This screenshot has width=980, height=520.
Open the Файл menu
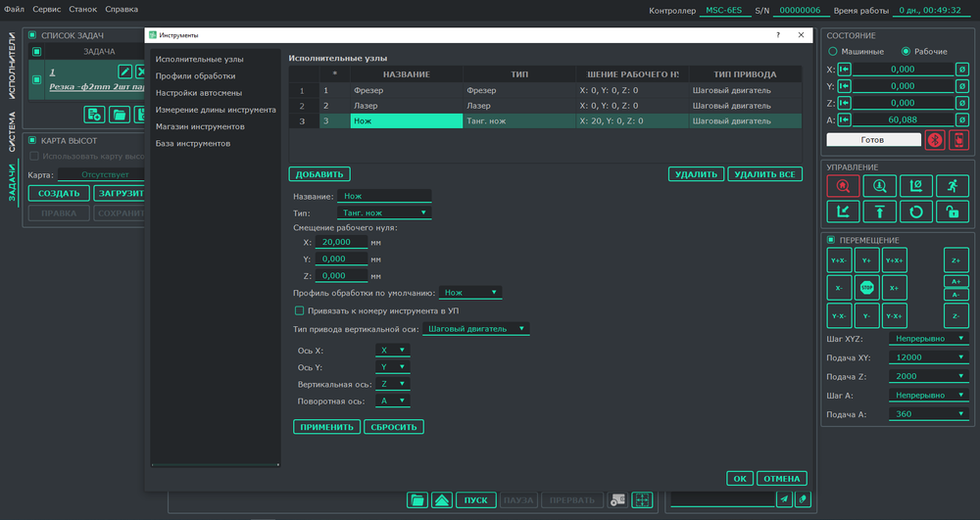(x=14, y=10)
